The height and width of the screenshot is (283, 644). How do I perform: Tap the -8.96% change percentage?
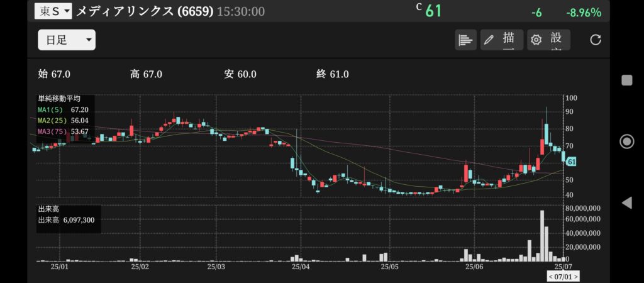584,13
